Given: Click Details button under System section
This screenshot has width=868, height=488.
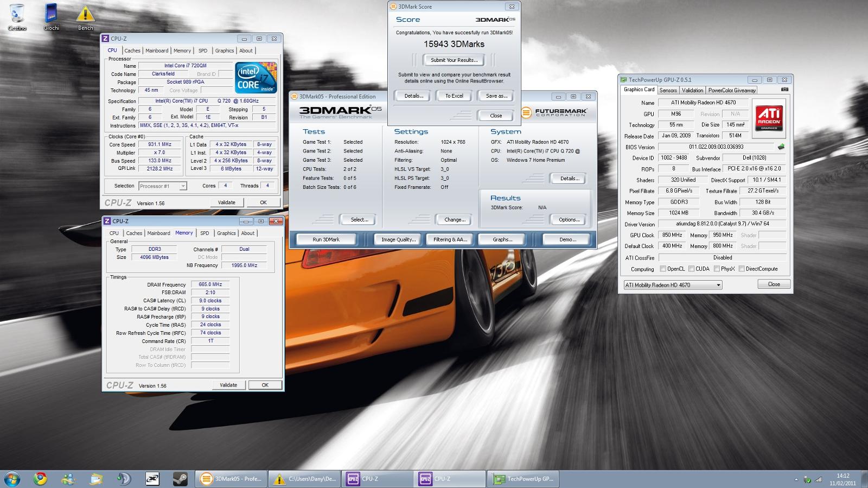Looking at the screenshot, I should coord(570,178).
